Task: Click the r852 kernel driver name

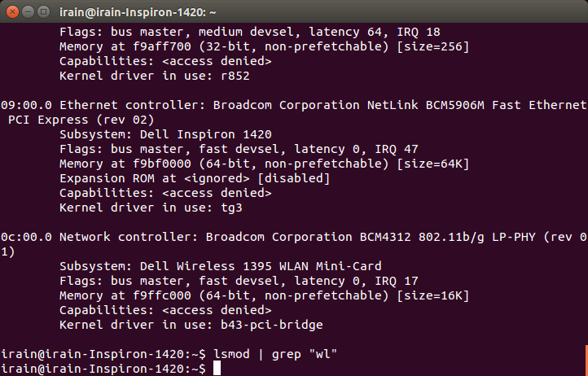Action: (235, 76)
